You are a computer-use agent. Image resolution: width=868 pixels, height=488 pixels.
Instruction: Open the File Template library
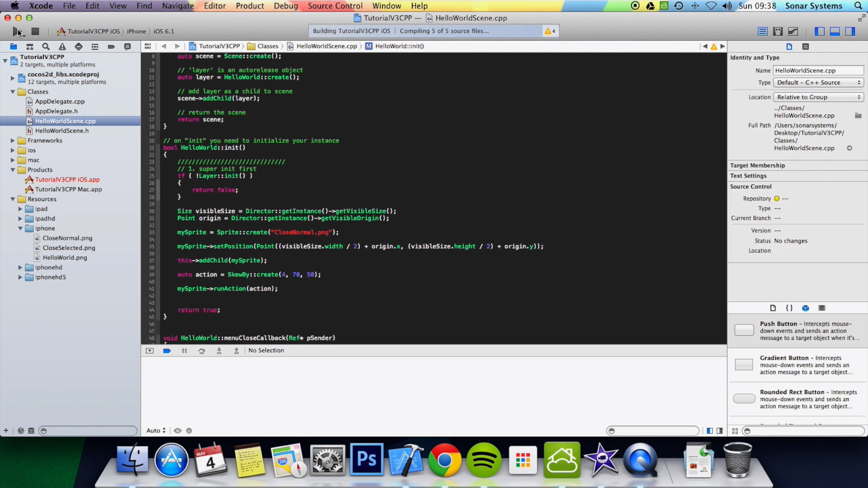point(773,308)
